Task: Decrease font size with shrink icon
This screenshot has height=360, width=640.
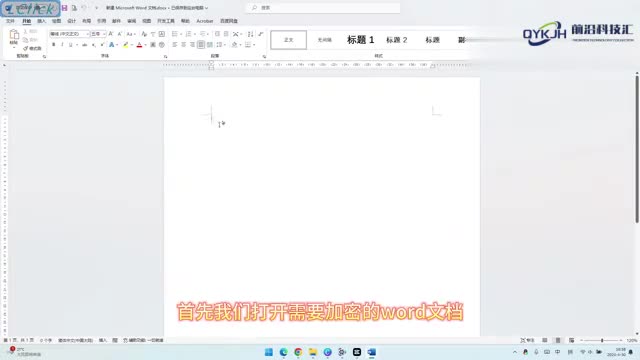Action: (120, 34)
